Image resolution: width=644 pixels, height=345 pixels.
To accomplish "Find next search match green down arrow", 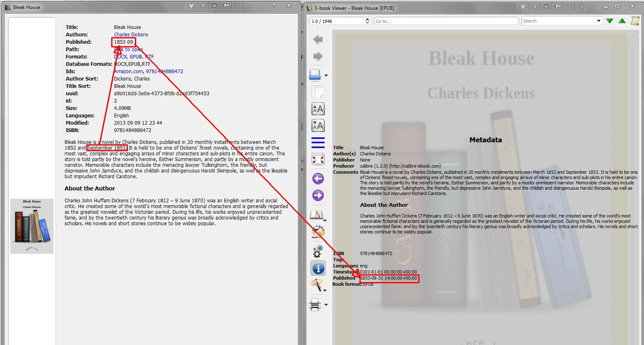I will pyautogui.click(x=610, y=21).
